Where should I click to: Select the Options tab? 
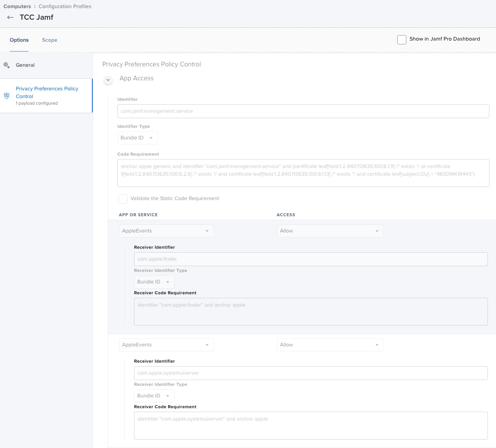pos(19,40)
